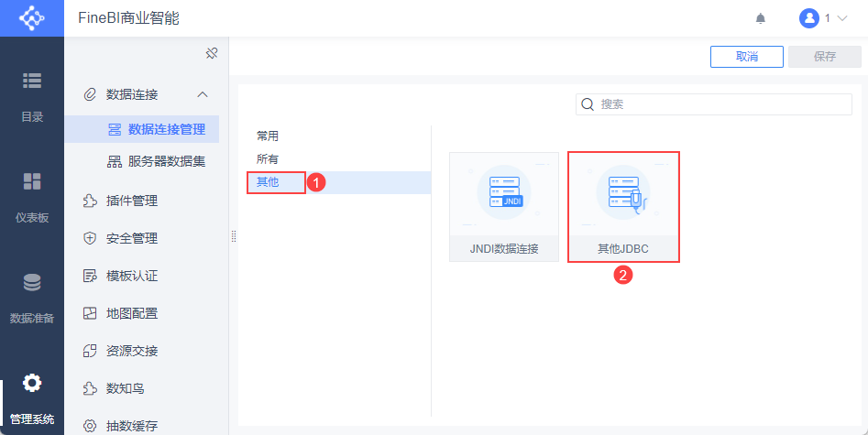
Task: Select the JNDI数据连接 tile
Action: [x=504, y=207]
